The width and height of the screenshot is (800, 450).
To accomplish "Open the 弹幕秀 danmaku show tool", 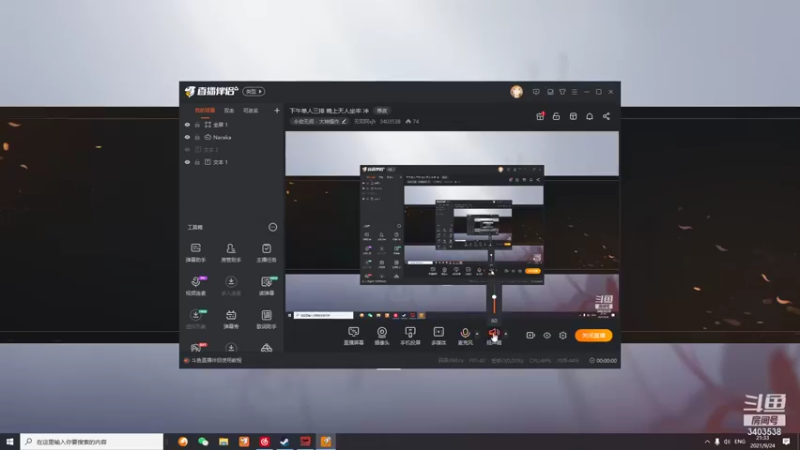I will point(231,319).
